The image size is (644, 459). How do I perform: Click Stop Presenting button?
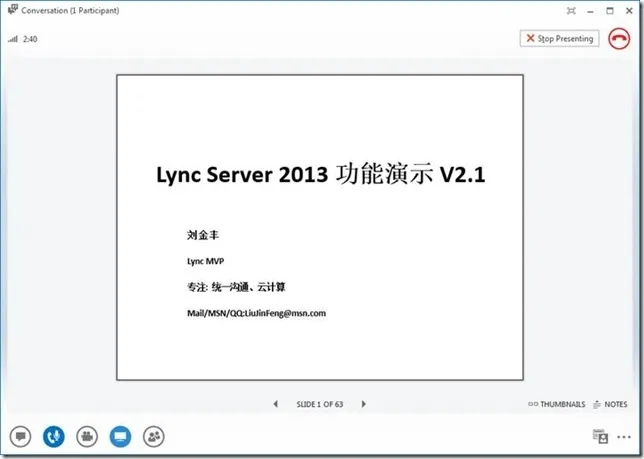(x=559, y=39)
